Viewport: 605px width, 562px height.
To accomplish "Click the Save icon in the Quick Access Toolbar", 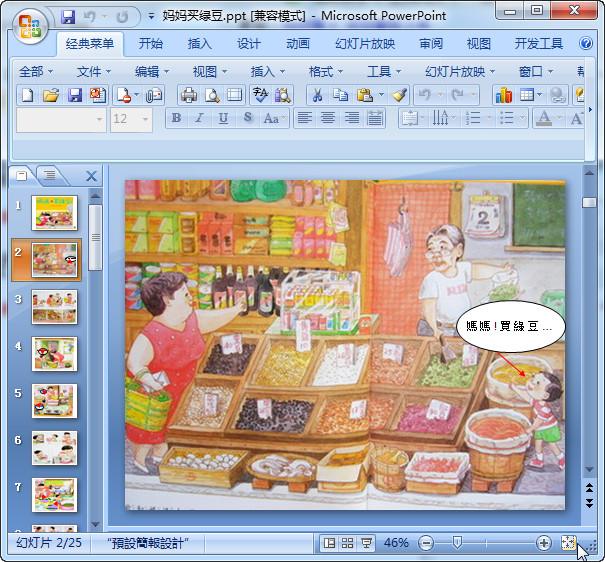I will 68,17.
